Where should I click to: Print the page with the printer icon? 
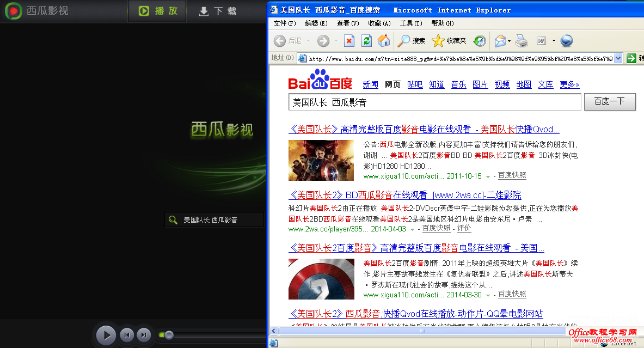pyautogui.click(x=522, y=41)
